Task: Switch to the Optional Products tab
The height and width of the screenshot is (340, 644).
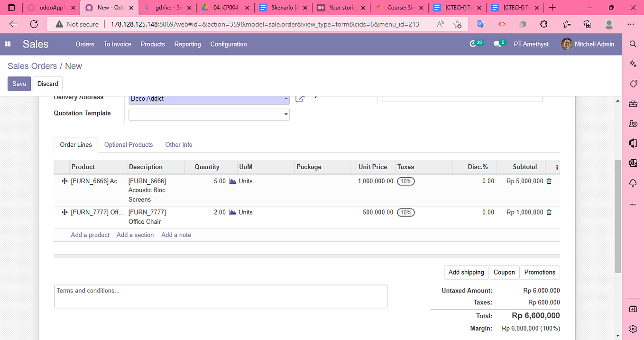Action: 128,144
